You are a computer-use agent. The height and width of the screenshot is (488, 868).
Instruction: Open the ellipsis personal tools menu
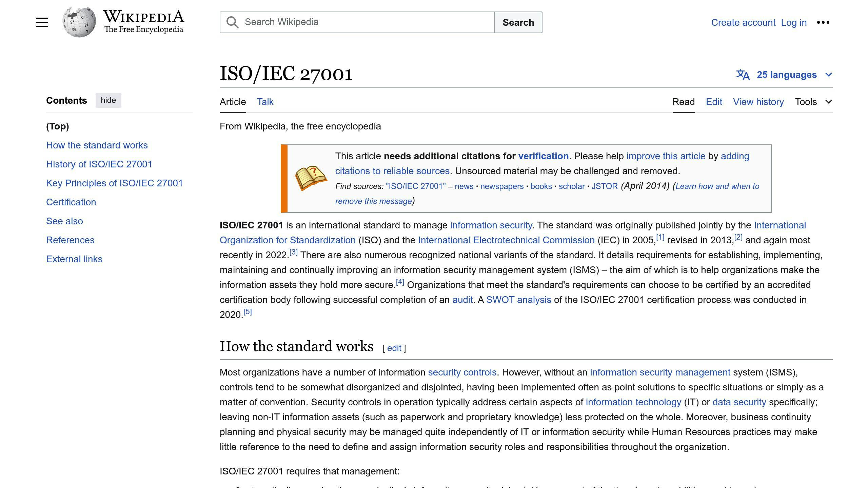pyautogui.click(x=824, y=22)
